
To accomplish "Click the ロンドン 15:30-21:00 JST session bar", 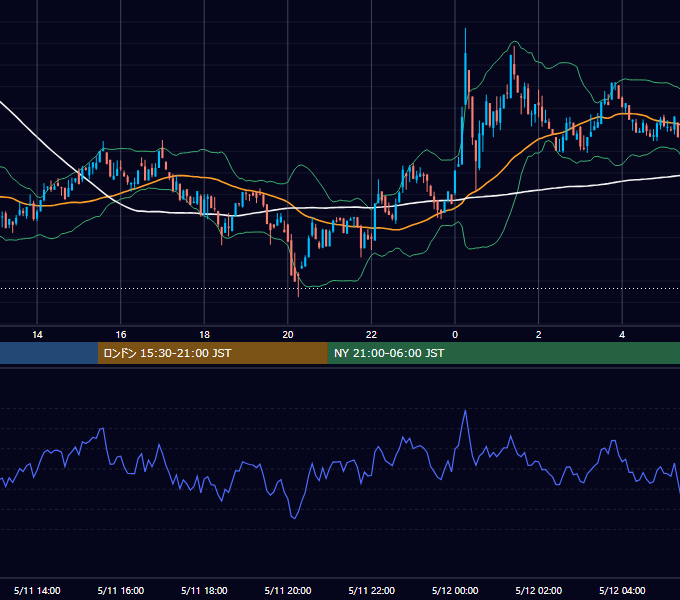I will coord(212,353).
